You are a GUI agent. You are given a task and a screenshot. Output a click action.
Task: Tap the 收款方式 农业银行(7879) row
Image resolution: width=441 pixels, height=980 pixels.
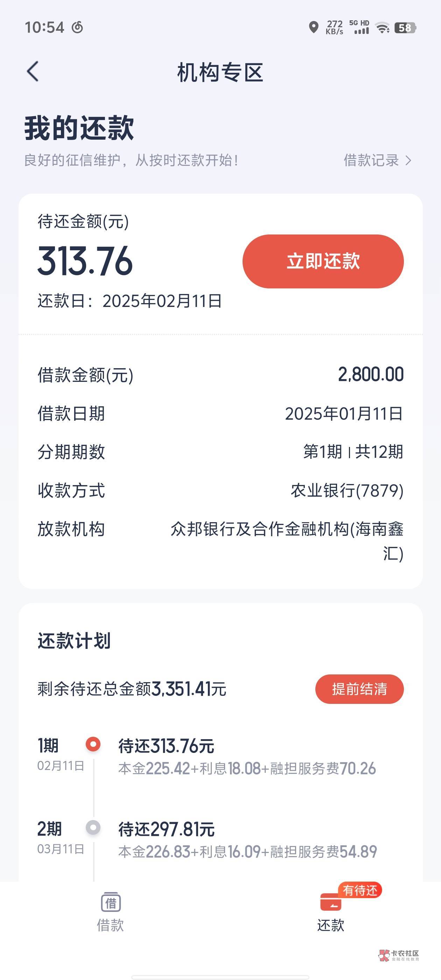[x=220, y=490]
